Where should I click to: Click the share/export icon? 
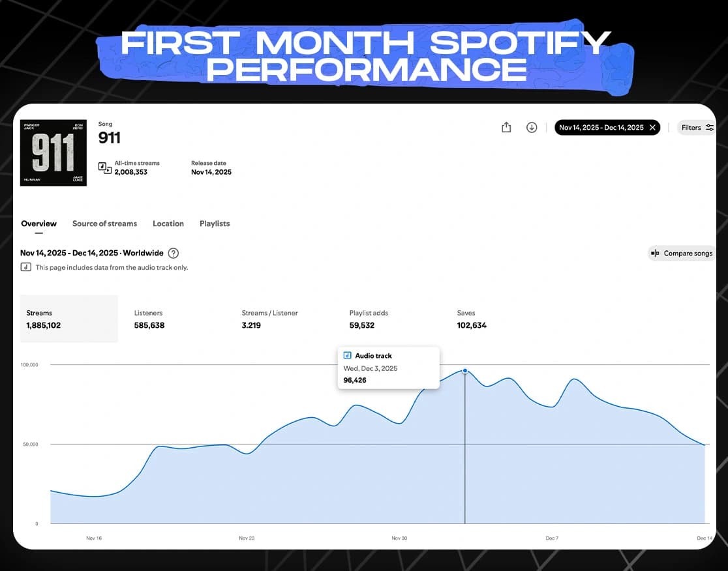click(506, 127)
